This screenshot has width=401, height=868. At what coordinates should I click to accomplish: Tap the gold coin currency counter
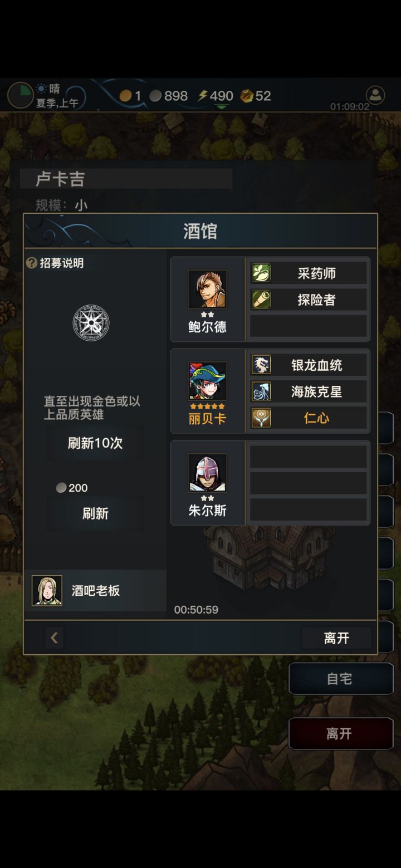[131, 96]
